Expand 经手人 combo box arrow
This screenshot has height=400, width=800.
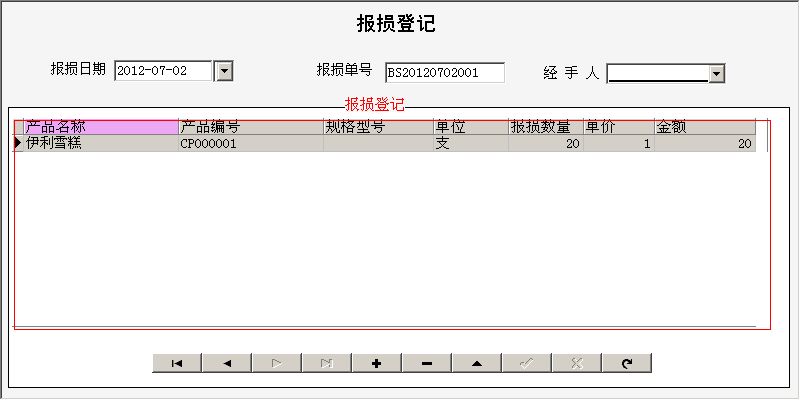(717, 73)
